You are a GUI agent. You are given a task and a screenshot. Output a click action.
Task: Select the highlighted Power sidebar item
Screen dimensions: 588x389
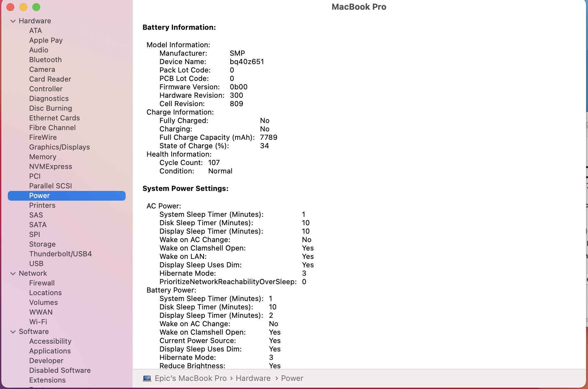coord(39,196)
